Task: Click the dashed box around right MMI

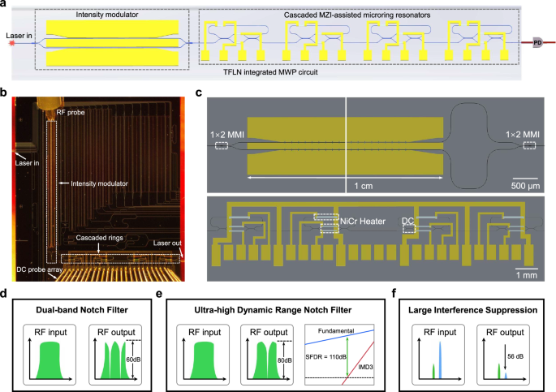Action: pyautogui.click(x=529, y=145)
